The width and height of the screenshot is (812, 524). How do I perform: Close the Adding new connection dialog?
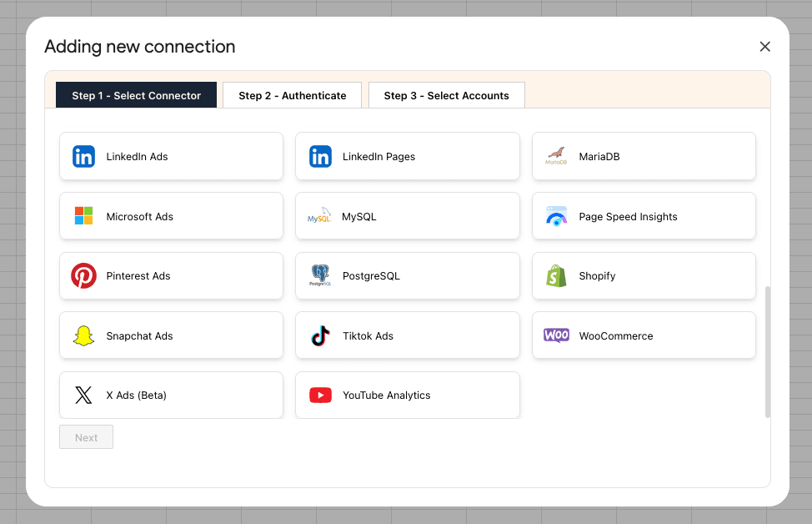coord(764,47)
